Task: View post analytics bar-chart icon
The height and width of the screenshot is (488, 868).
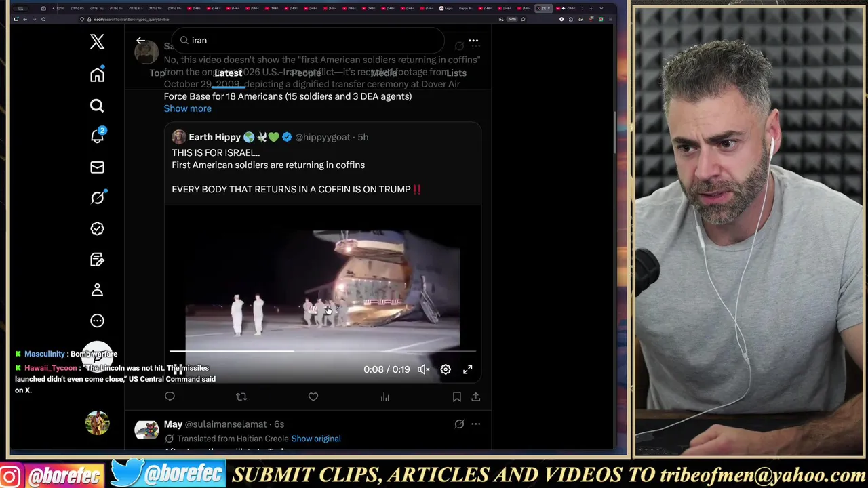Action: pyautogui.click(x=385, y=396)
